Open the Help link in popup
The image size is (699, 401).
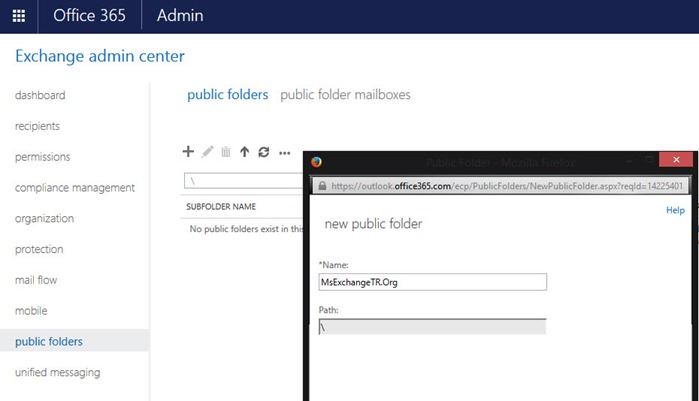tap(675, 210)
